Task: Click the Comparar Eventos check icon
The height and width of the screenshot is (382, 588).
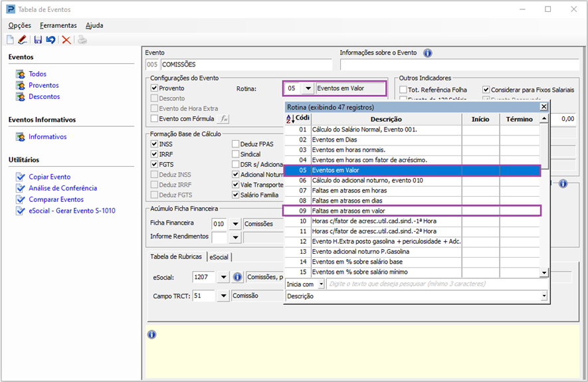Action: [20, 199]
